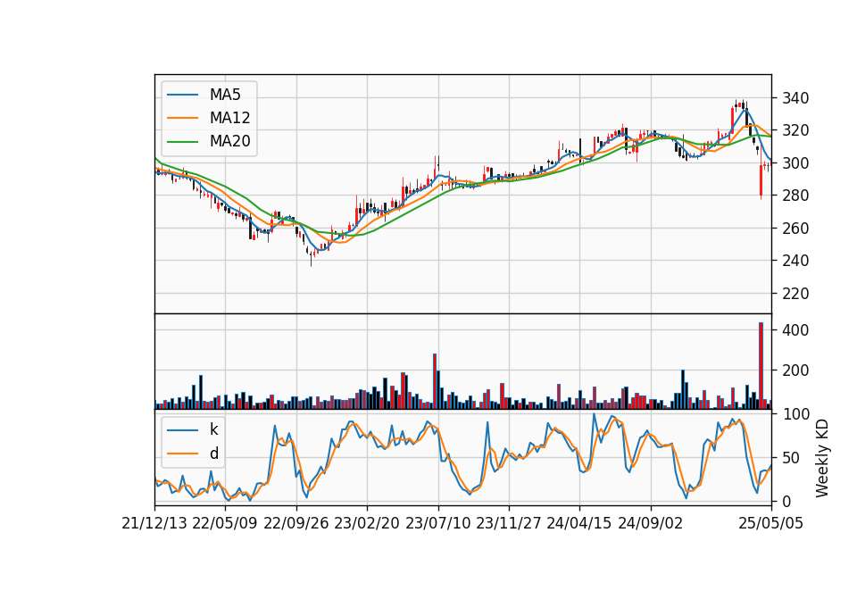The image size is (857, 616).
Task: Click the 340 price axis label
Action: coord(795,98)
